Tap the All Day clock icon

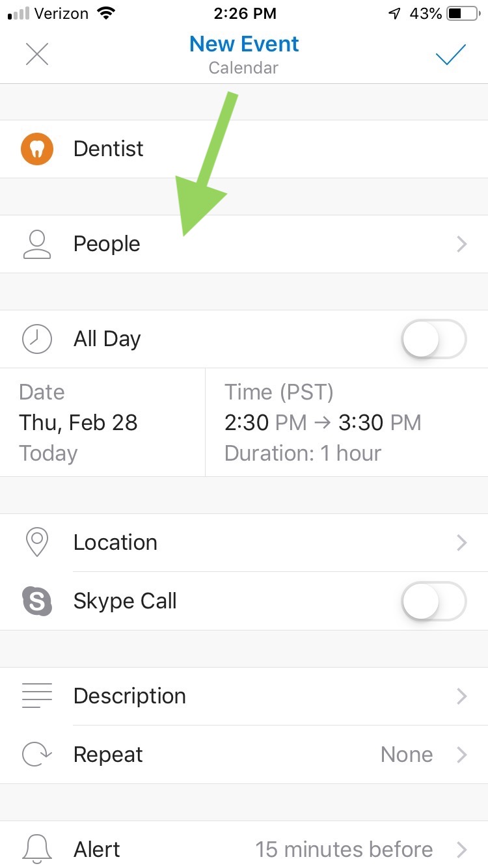tap(37, 339)
